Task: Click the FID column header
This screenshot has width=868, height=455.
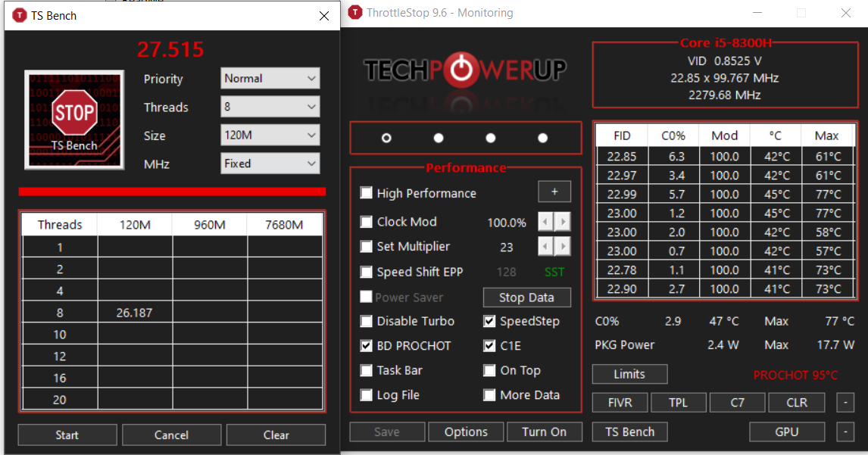Action: 622,136
